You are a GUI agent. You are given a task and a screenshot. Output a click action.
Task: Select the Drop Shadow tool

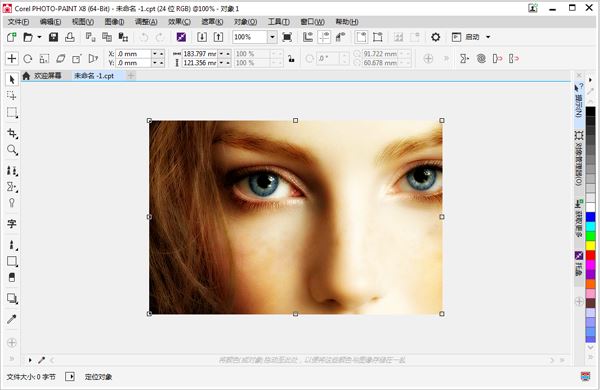coord(11,298)
